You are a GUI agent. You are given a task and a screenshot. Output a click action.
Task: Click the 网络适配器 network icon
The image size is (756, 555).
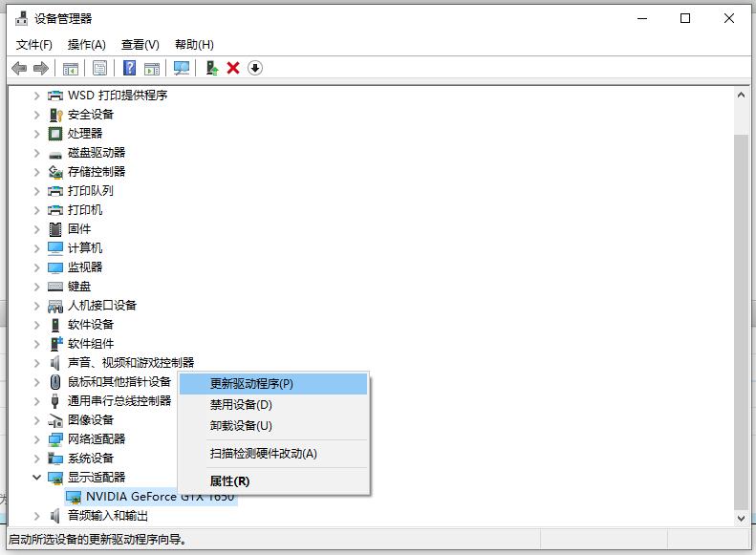[55, 439]
